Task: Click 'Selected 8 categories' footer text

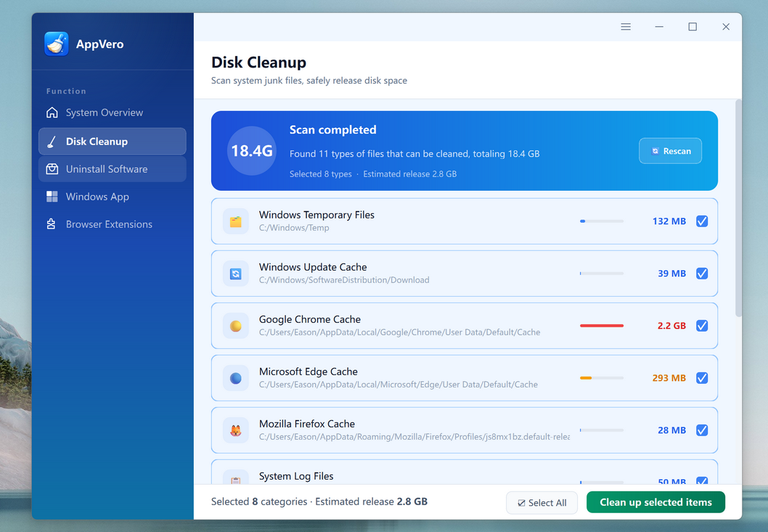Action: (259, 502)
